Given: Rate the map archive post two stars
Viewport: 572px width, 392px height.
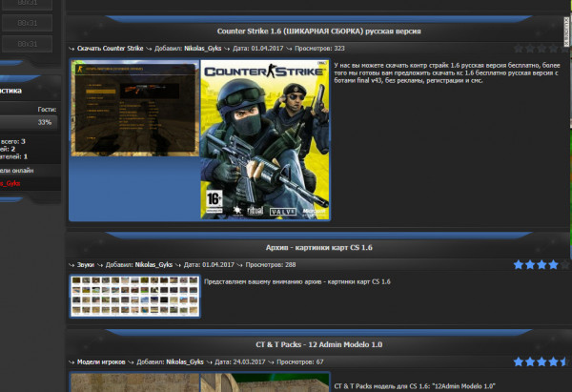Looking at the screenshot, I should pyautogui.click(x=530, y=264).
